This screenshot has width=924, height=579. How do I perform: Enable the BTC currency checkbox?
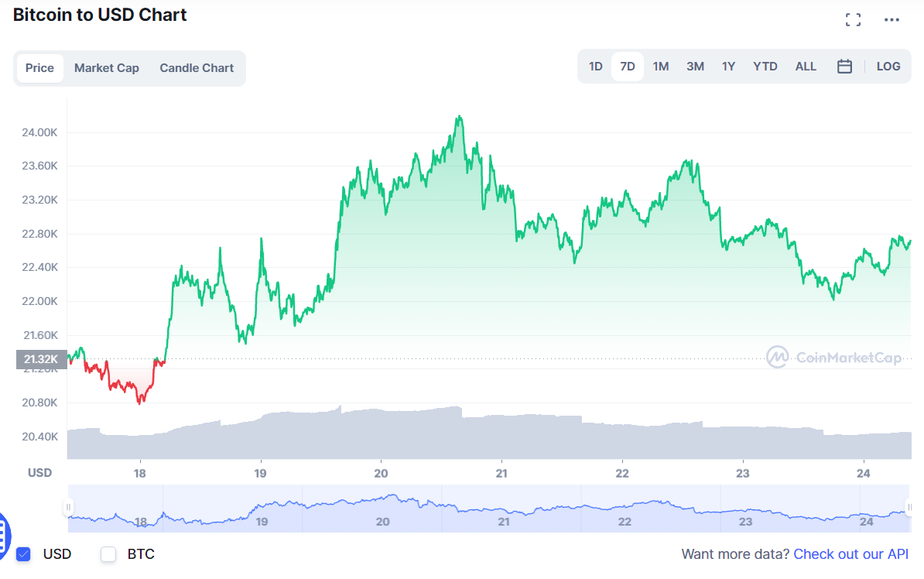coord(108,554)
